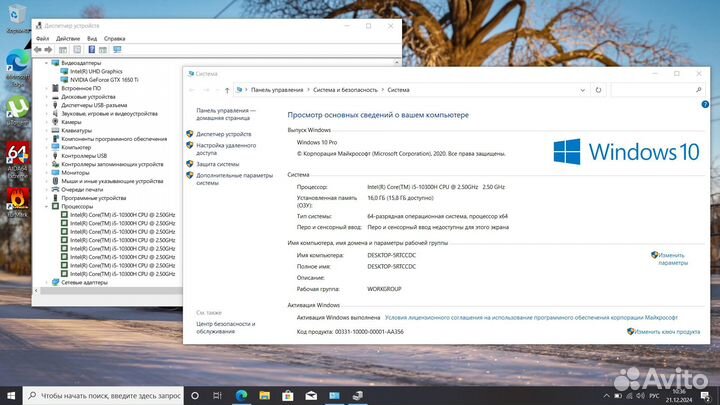Click Система и безопасность in the breadcrumb
This screenshot has width=720, height=405.
point(345,90)
